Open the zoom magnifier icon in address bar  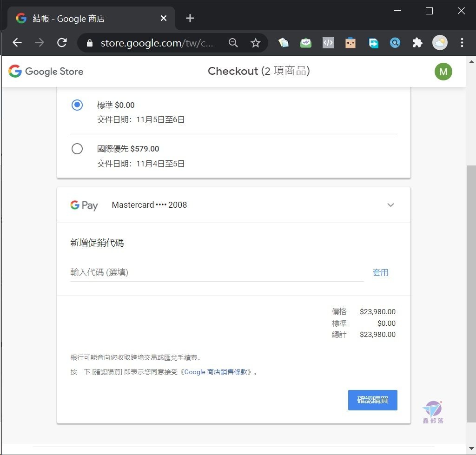pos(233,43)
